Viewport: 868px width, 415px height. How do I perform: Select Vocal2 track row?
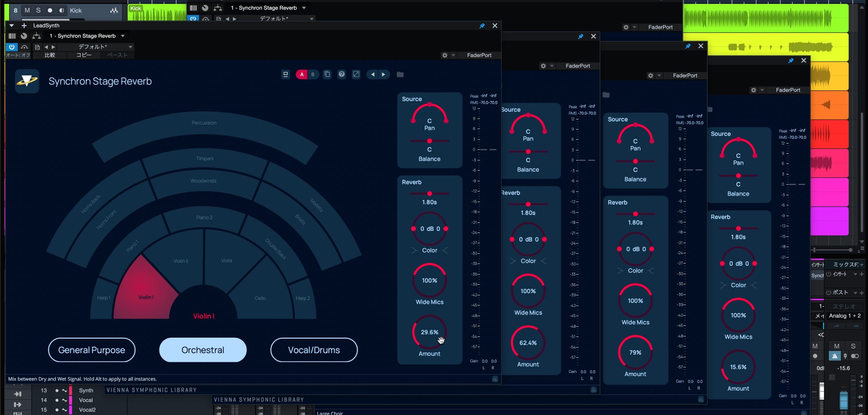pos(79,410)
